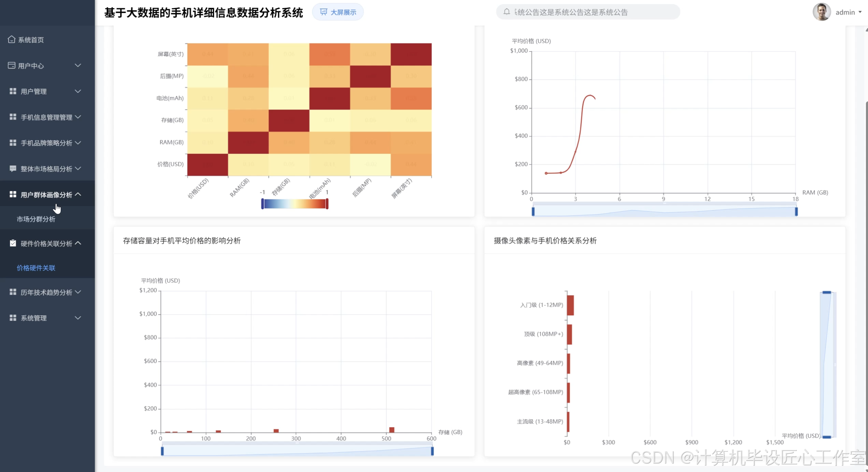Collapse the 硬件价格关联分析 chevron
Image resolution: width=868 pixels, height=472 pixels.
78,243
